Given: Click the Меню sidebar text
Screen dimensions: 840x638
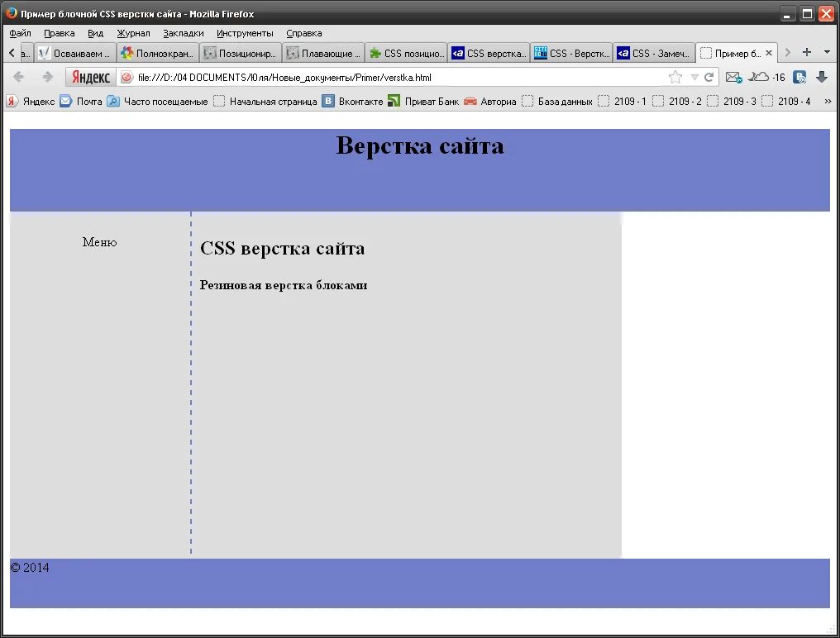Looking at the screenshot, I should (x=100, y=242).
